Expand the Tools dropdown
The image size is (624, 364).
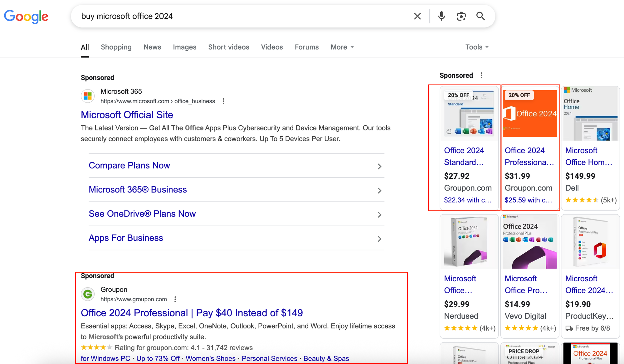coord(477,47)
